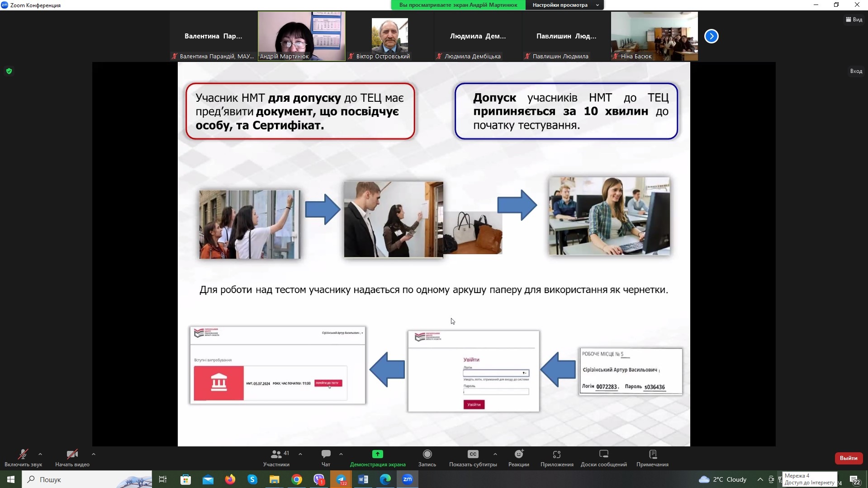Show next participants with blue arrow

(711, 36)
